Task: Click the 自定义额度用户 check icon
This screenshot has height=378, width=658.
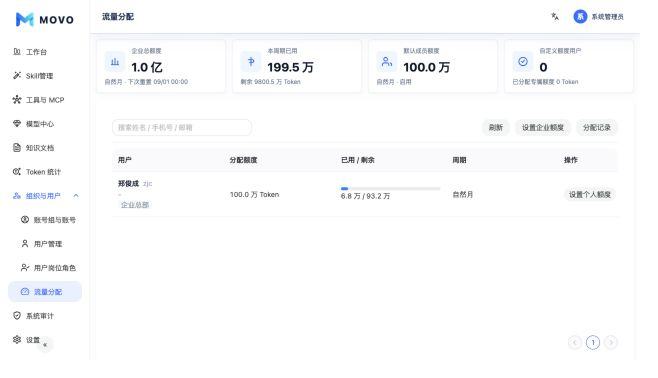Action: click(x=522, y=62)
